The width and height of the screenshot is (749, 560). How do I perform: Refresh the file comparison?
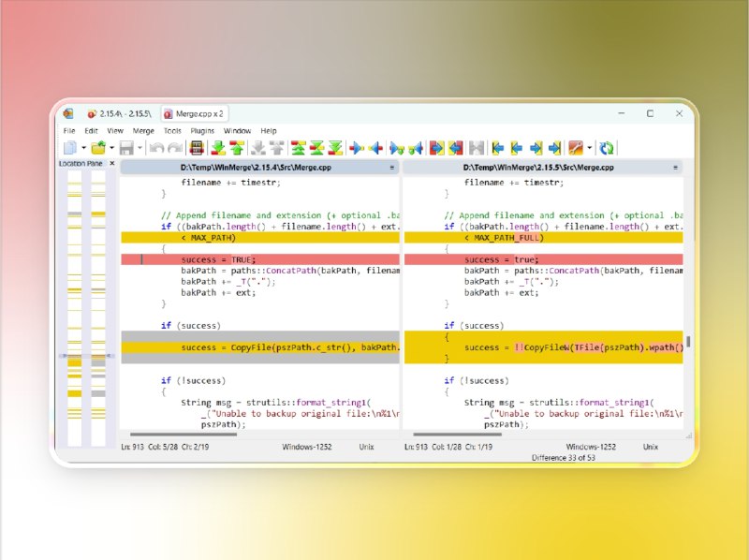(606, 146)
